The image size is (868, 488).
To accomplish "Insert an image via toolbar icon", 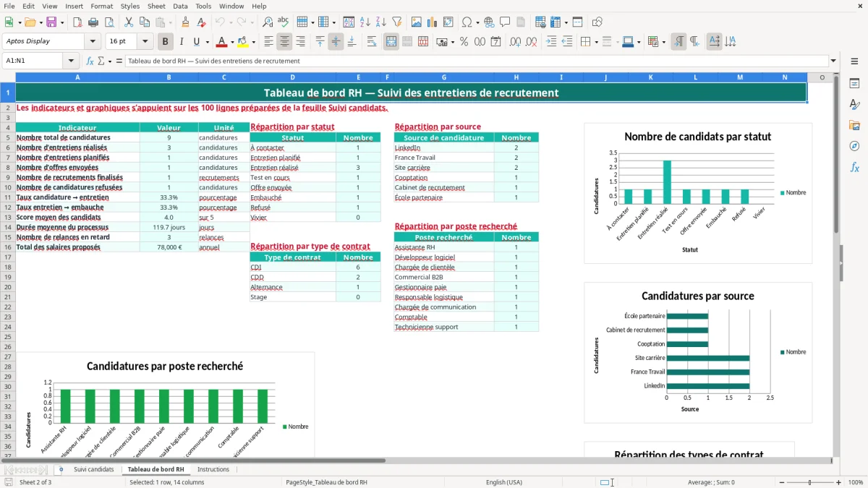I will [416, 22].
